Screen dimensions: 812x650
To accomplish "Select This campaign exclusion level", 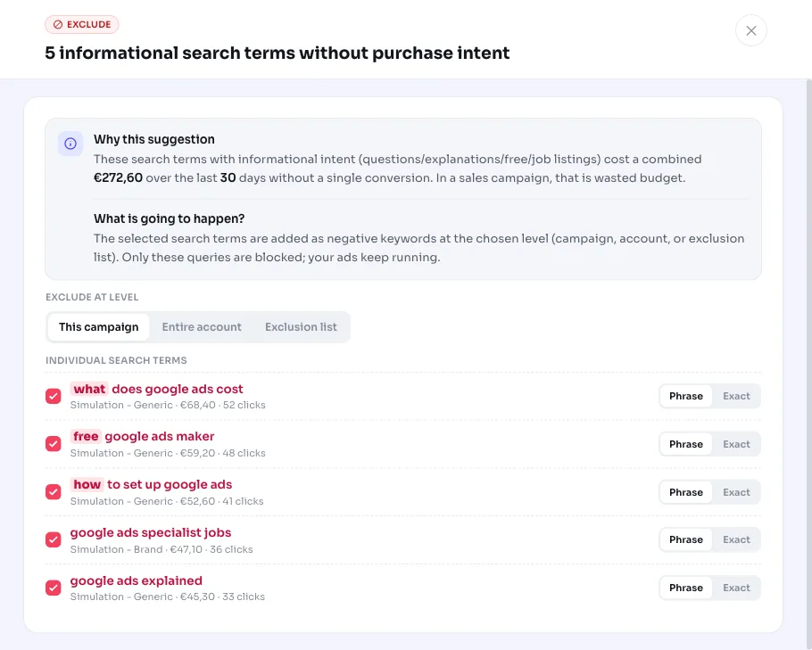I will coord(98,327).
